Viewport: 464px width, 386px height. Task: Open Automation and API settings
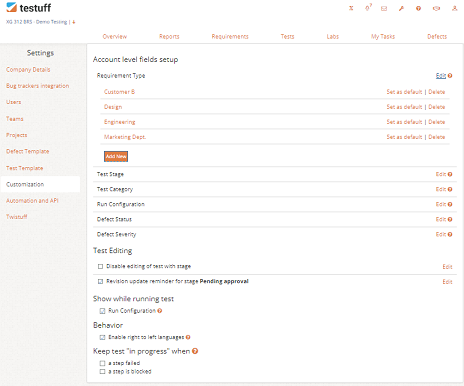[x=32, y=201]
